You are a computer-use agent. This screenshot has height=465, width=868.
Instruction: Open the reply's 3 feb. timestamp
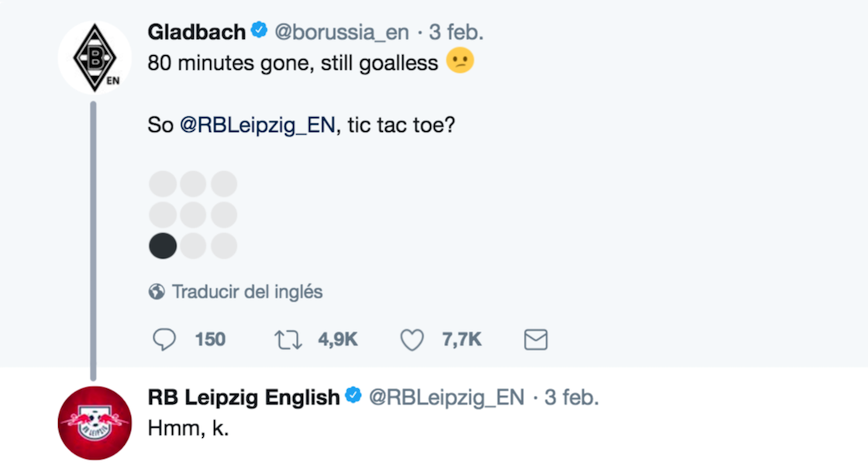click(x=572, y=397)
